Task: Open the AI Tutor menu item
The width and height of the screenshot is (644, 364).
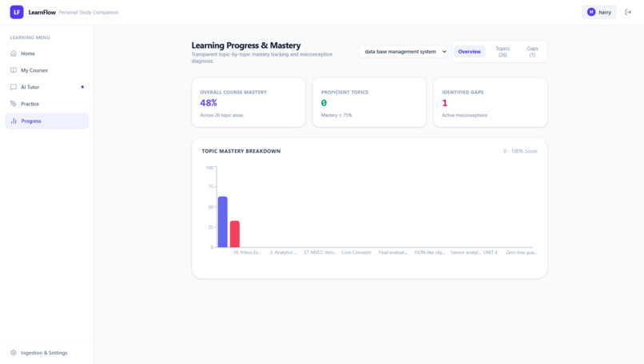Action: tap(47, 87)
